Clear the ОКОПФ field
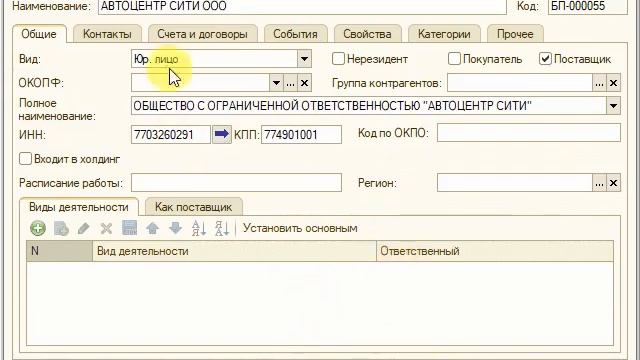640x360 pixels. (304, 83)
